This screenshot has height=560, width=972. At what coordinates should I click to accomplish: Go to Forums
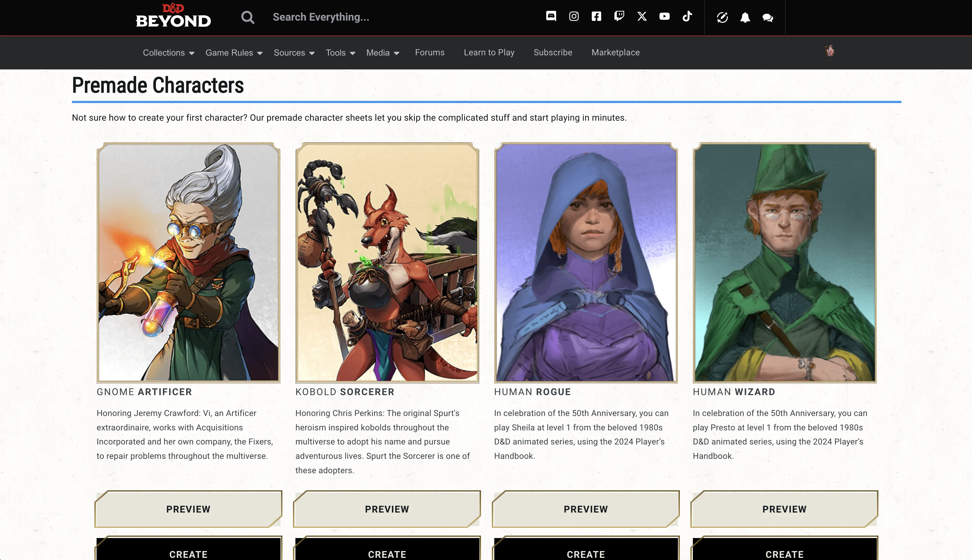[x=430, y=52]
